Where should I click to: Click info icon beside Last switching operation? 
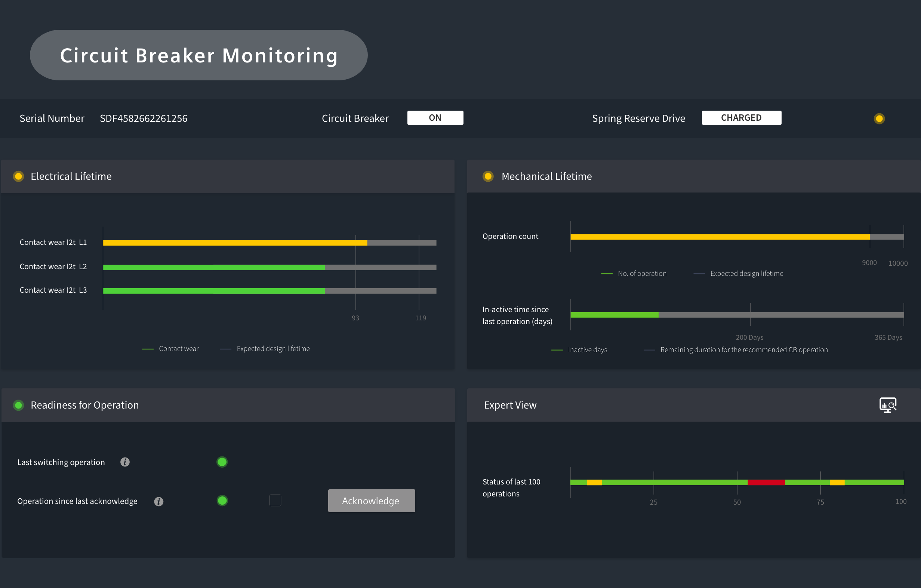pos(125,462)
